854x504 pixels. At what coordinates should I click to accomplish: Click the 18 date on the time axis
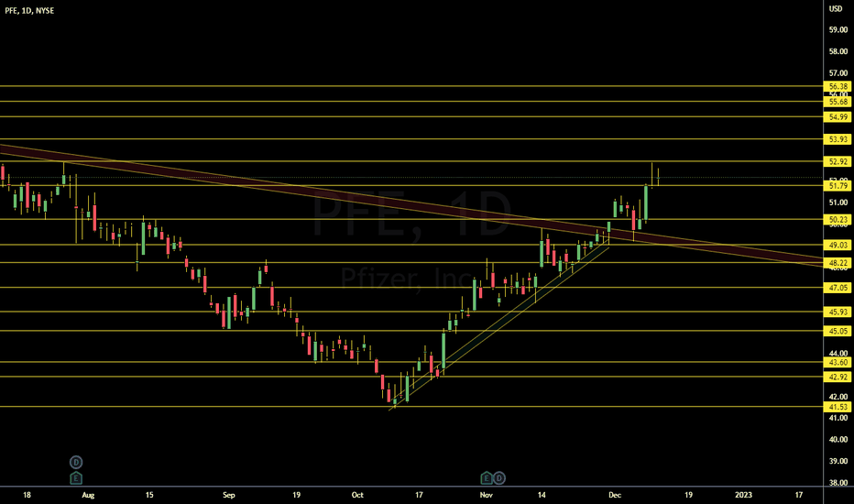pos(27,495)
